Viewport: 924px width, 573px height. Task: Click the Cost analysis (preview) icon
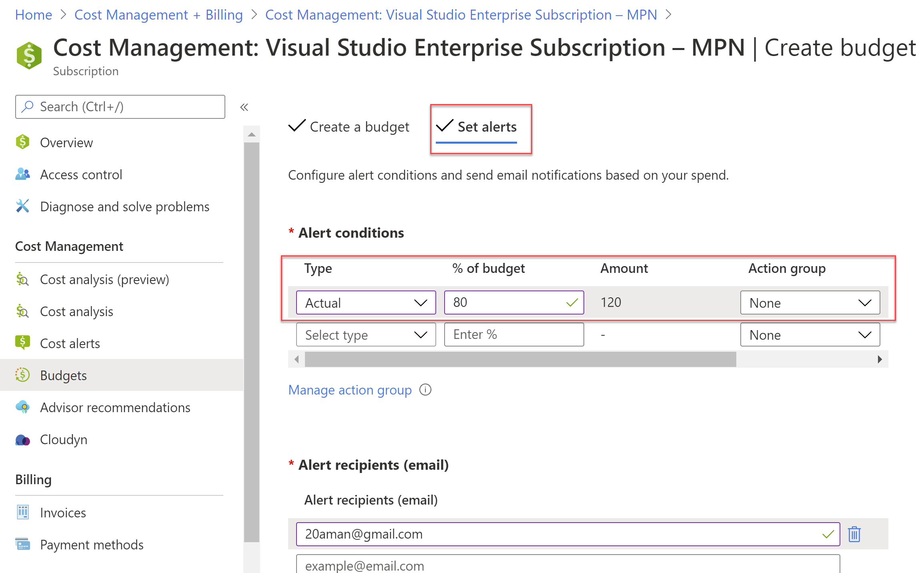tap(22, 279)
